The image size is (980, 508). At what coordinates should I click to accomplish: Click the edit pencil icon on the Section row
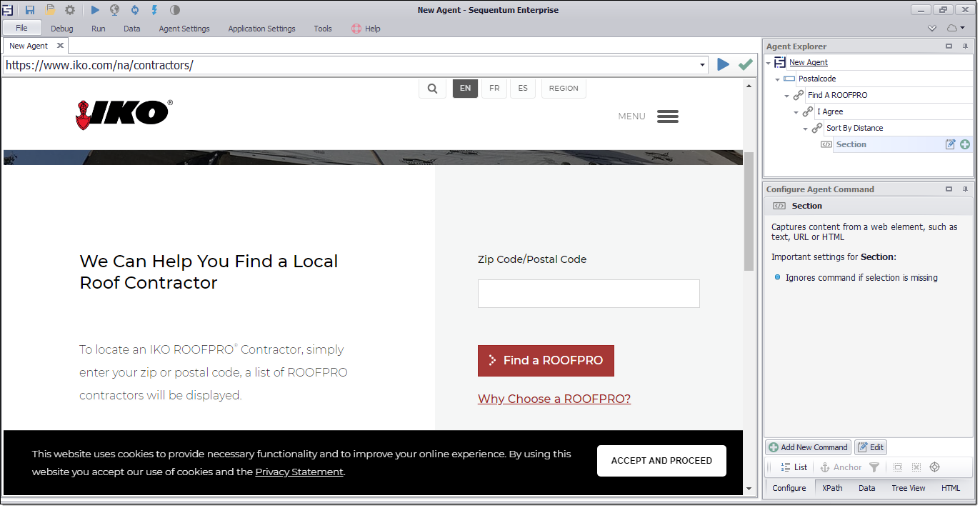pyautogui.click(x=951, y=144)
